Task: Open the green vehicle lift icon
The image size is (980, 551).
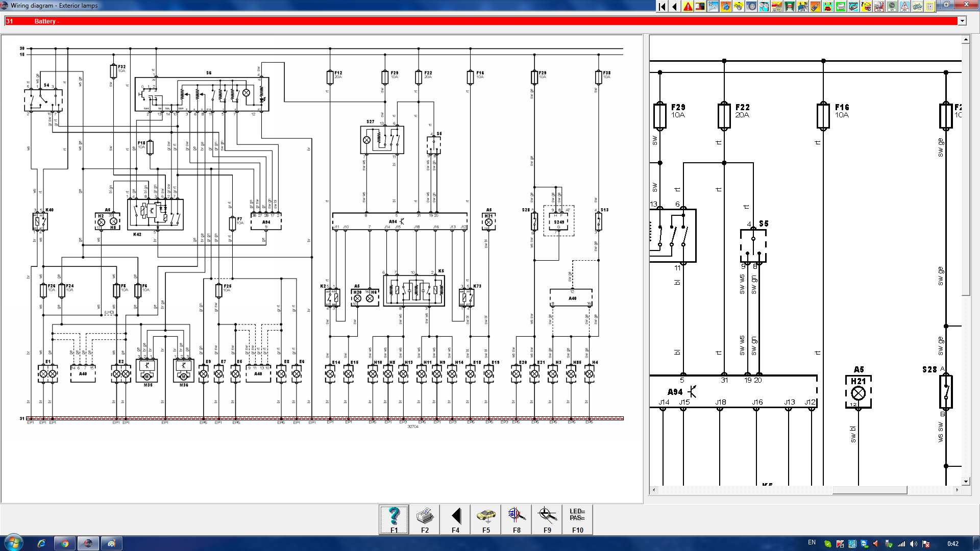Action: tap(790, 7)
